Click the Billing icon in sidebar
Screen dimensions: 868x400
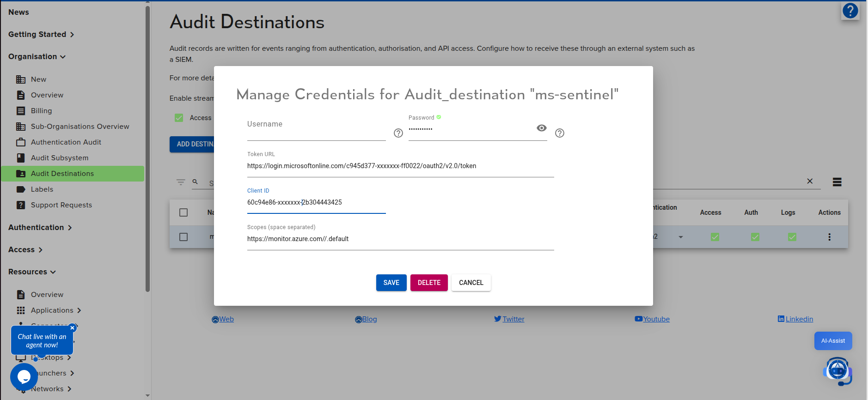tap(21, 111)
